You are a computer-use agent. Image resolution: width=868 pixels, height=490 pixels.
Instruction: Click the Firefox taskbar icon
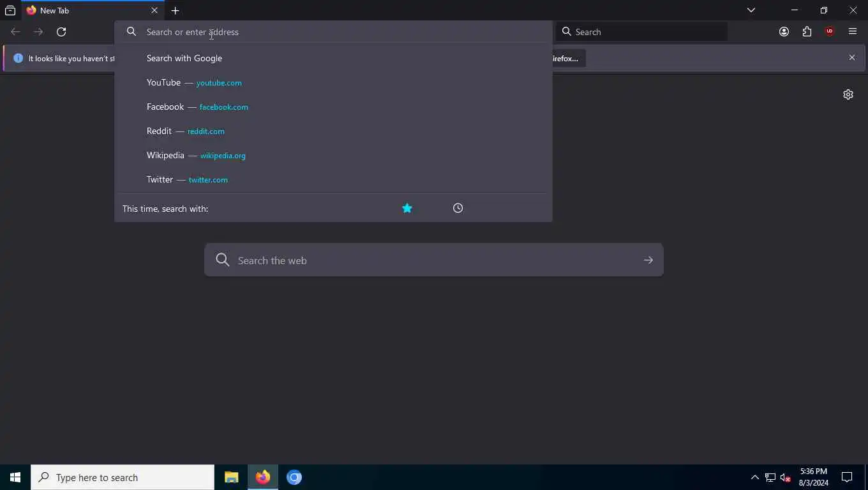click(x=262, y=477)
